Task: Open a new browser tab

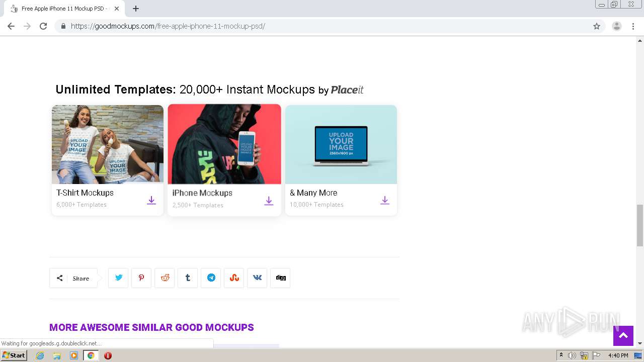Action: coord(136,9)
